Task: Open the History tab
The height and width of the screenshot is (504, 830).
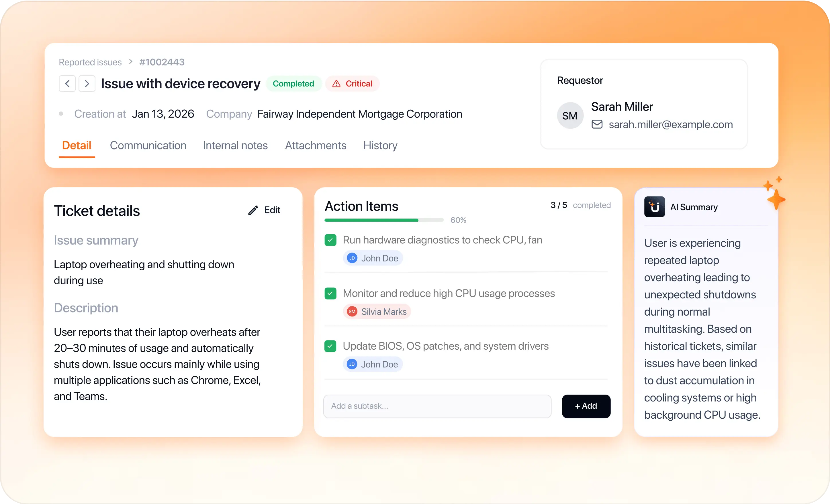Action: [380, 145]
